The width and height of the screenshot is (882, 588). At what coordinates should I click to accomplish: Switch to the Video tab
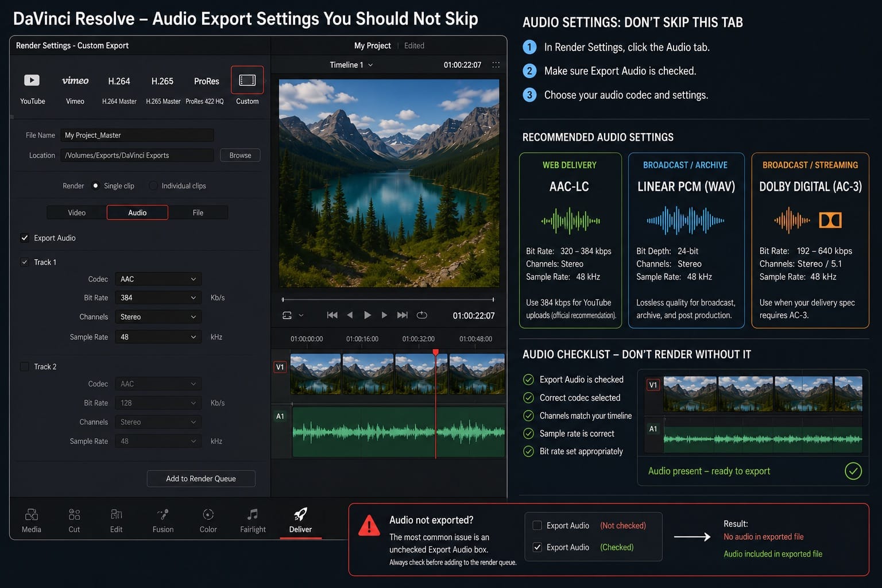coord(76,212)
